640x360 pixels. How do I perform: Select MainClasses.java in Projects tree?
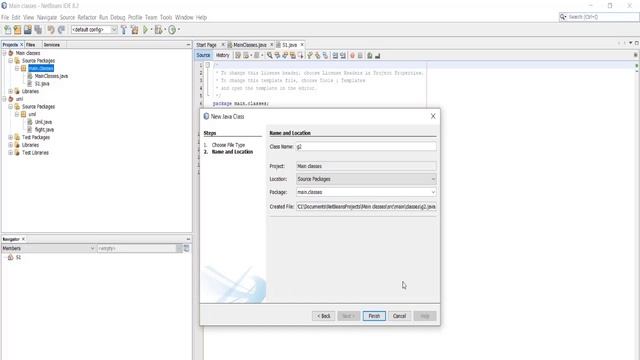[51, 76]
